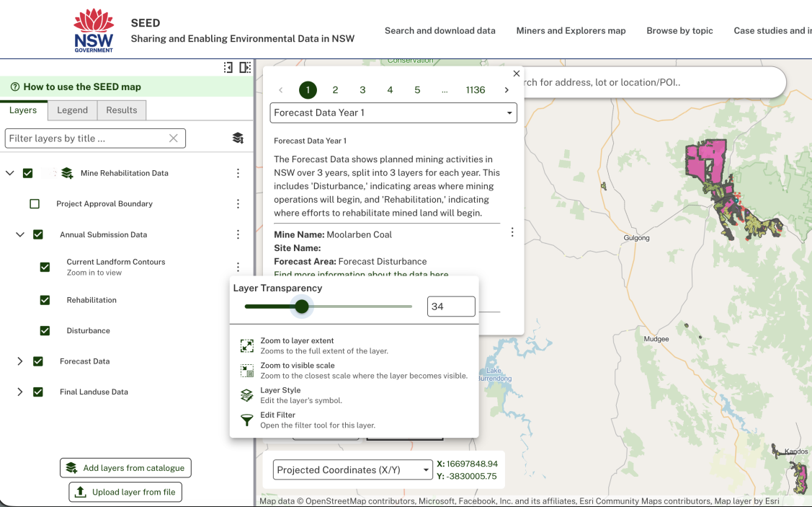This screenshot has height=507, width=812.
Task: Go to result page 4
Action: (x=390, y=90)
